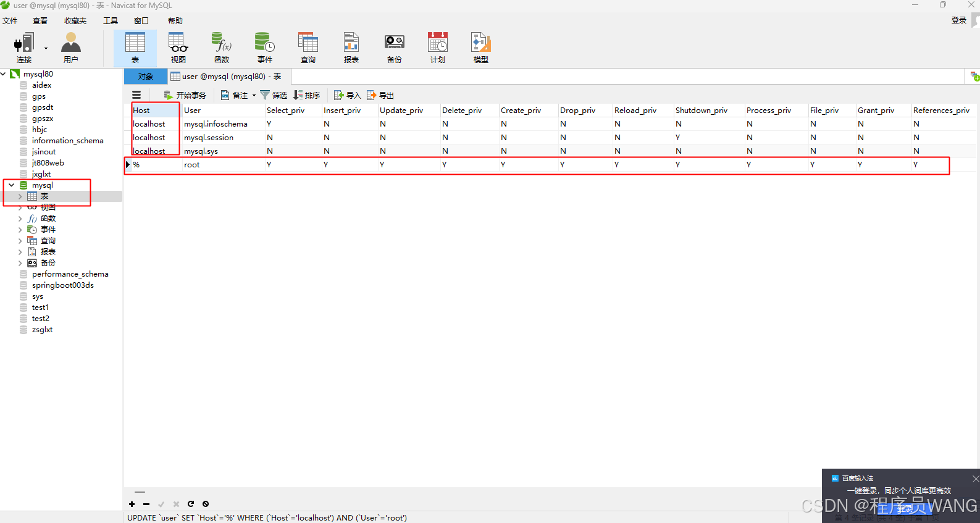Click the stop icon in bottom bar
The height and width of the screenshot is (523, 980).
206,504
